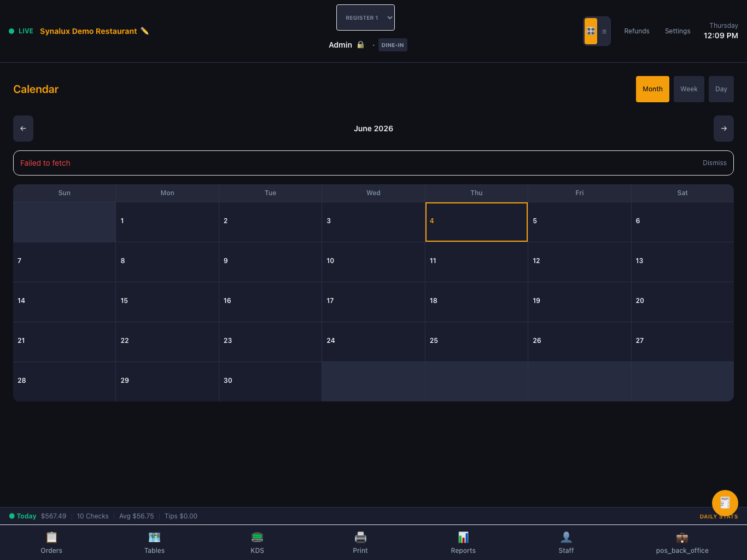Switch to list view toggle

[x=604, y=31]
